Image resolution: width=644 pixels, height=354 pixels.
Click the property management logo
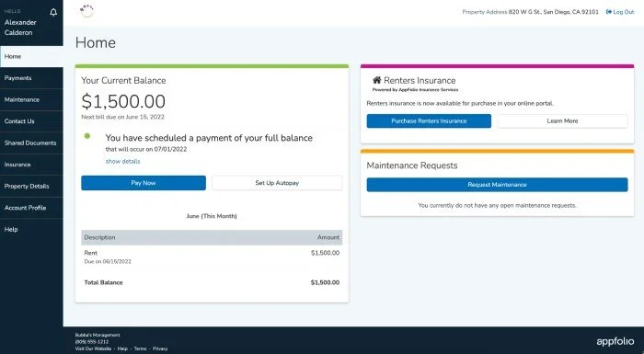(86, 11)
